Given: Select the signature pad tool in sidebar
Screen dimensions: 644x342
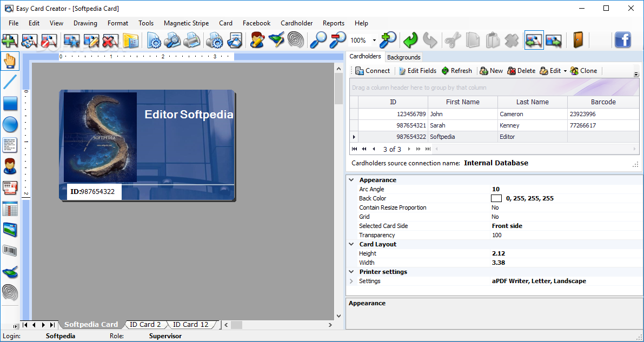Looking at the screenshot, I should (x=10, y=271).
